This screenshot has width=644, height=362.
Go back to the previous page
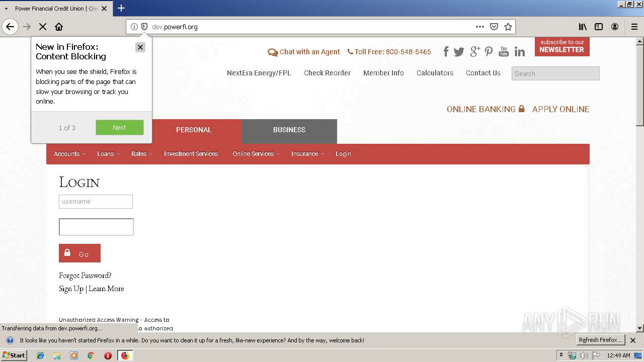click(10, 27)
